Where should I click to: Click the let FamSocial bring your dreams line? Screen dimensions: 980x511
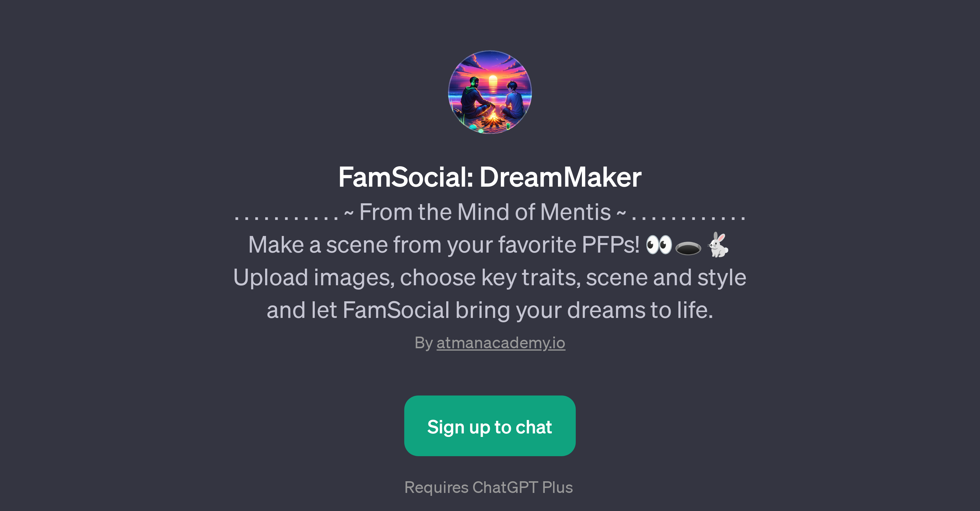click(490, 310)
